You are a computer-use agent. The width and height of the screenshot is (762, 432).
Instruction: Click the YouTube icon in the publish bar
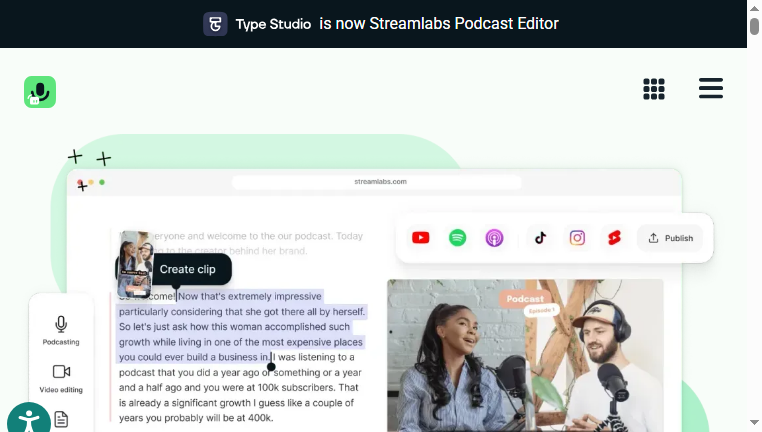click(x=420, y=238)
